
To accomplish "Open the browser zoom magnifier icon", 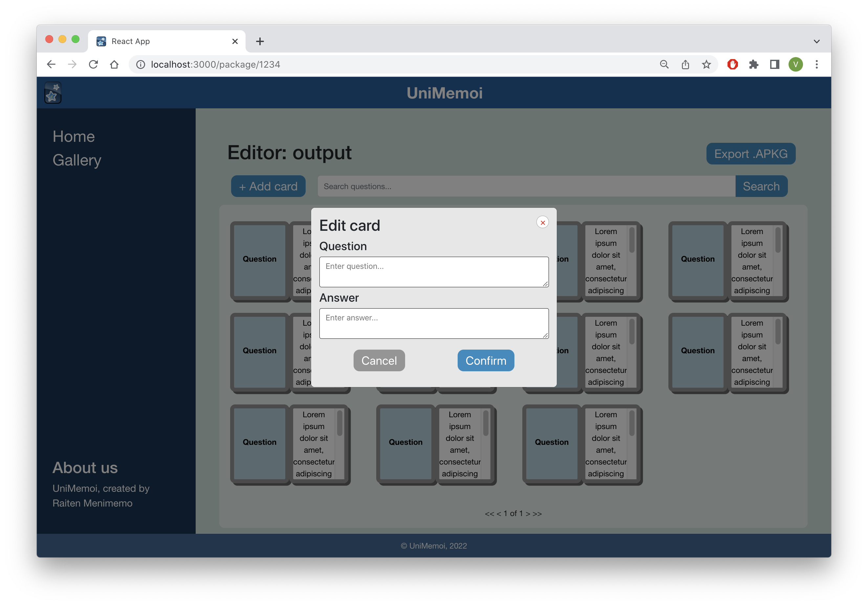I will click(x=664, y=65).
